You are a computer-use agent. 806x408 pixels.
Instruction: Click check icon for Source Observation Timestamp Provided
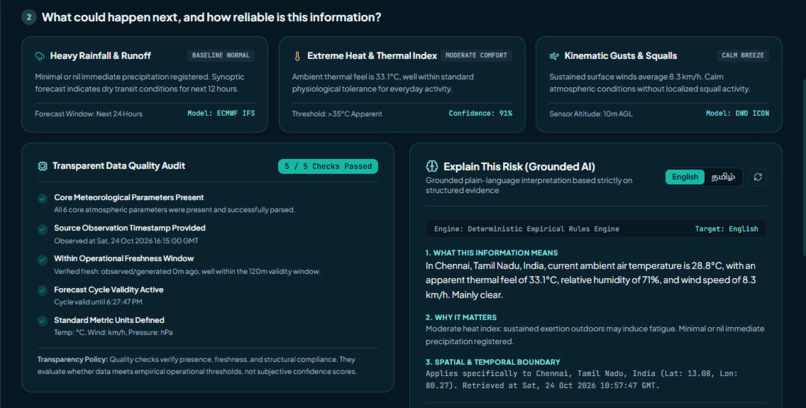click(43, 229)
